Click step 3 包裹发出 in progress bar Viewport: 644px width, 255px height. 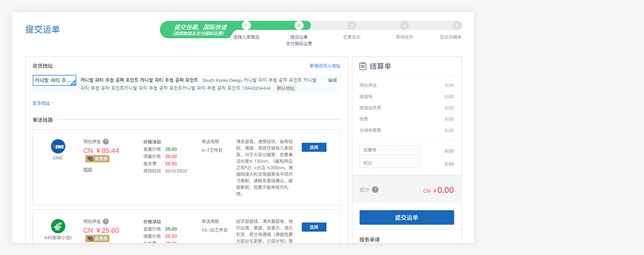[x=351, y=25]
